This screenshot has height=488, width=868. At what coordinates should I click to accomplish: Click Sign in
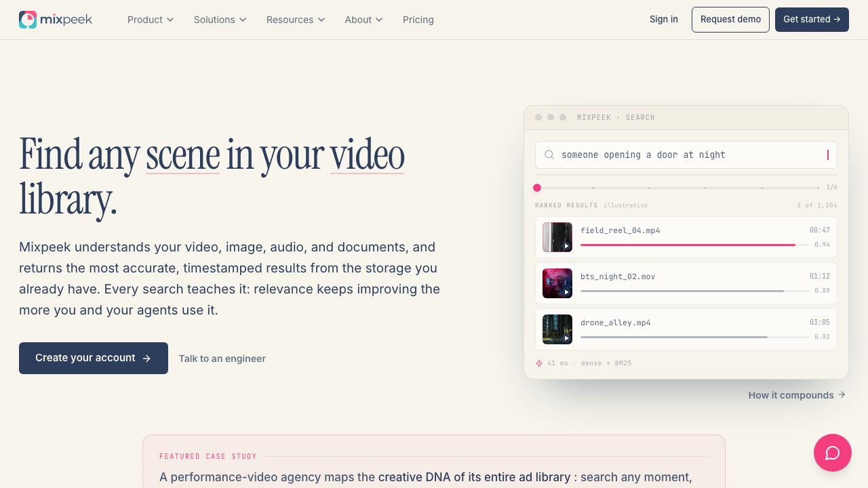[664, 20]
